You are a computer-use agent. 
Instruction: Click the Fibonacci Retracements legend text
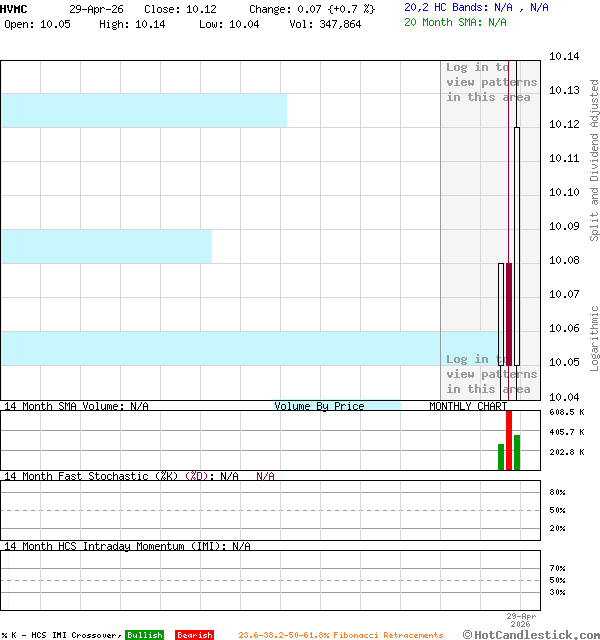pos(340,635)
